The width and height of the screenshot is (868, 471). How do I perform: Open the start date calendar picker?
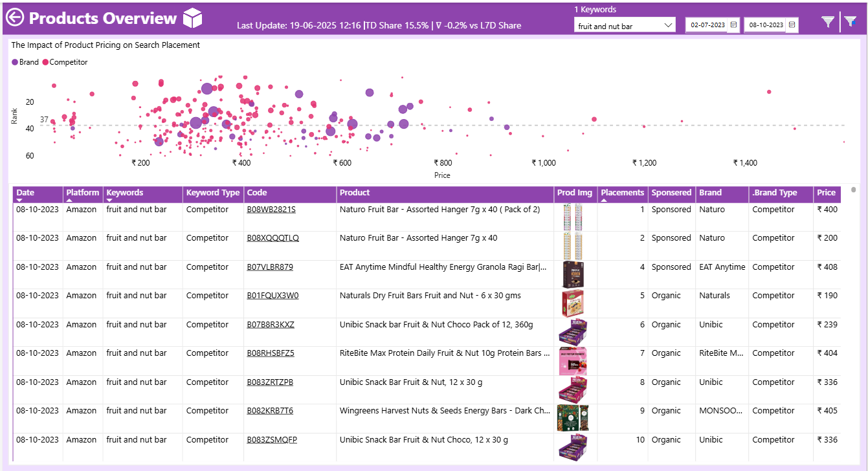(x=733, y=25)
